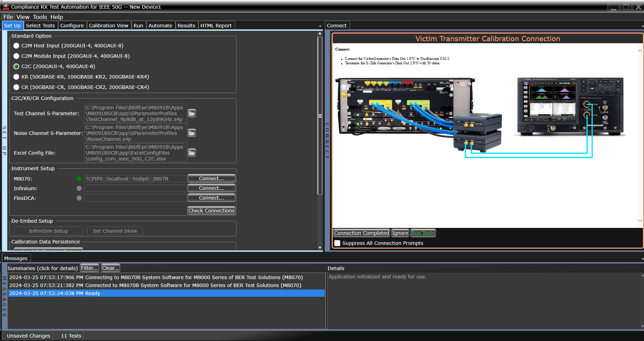Screen dimensions: 644x341
Task: Browse for a Noise Channel S-Parameter file
Action: coord(191,133)
